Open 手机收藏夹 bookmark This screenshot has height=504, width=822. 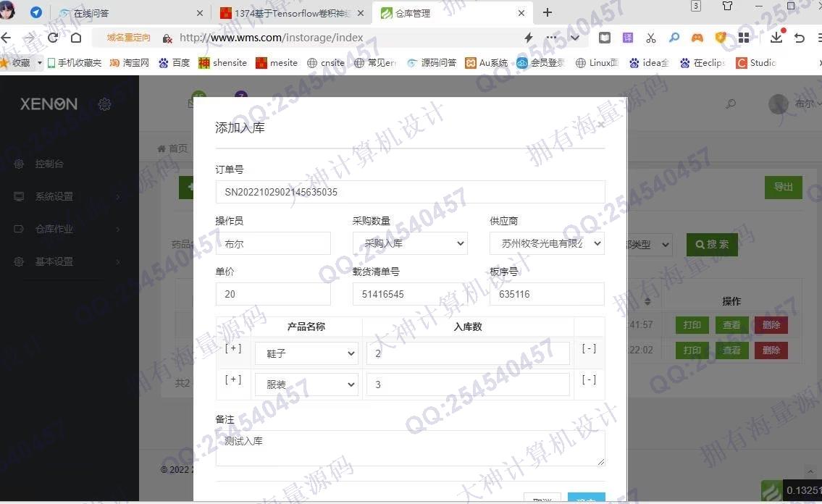point(74,63)
